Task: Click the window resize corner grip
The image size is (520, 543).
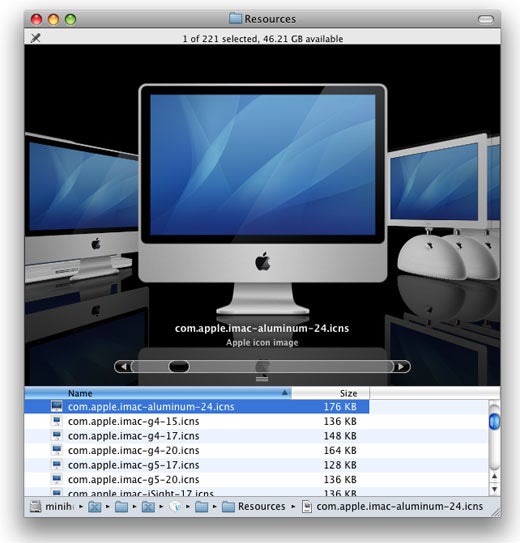Action: [495, 512]
